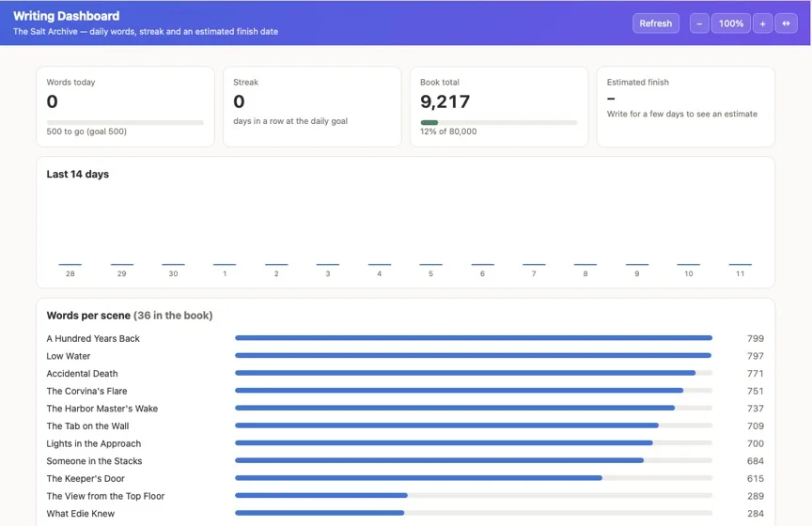Open the Words today card
This screenshot has width=812, height=526.
pyautogui.click(x=125, y=107)
